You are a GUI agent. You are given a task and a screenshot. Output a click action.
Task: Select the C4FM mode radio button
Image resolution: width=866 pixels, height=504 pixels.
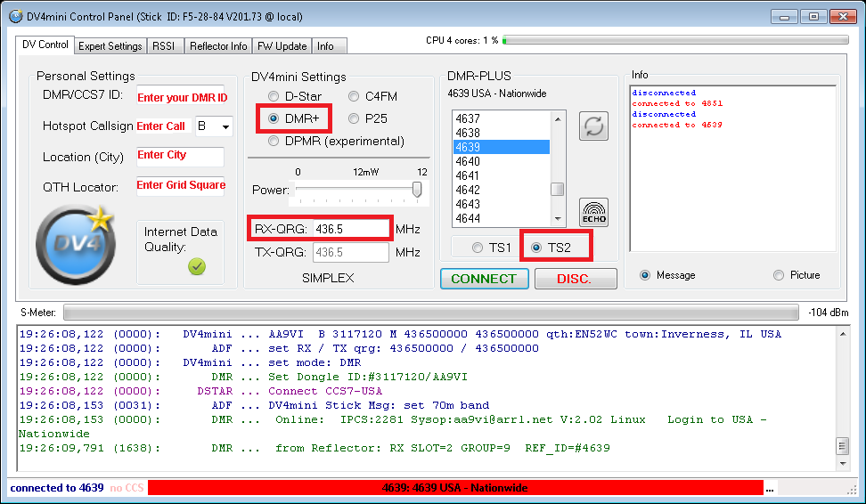pos(354,96)
